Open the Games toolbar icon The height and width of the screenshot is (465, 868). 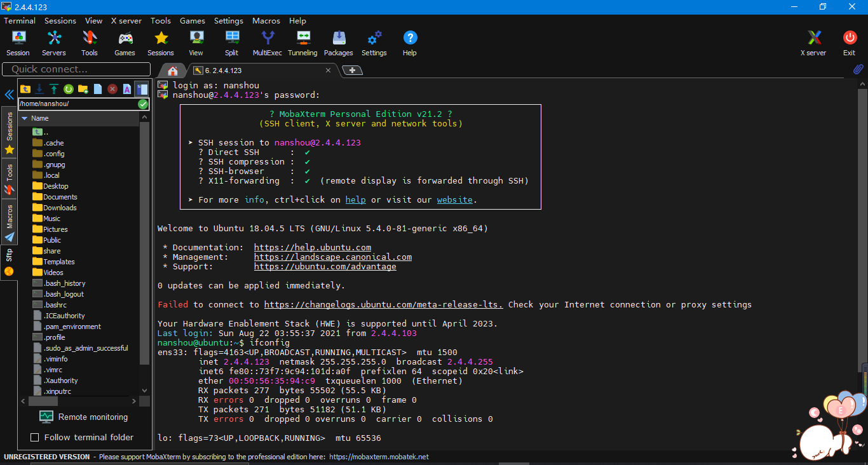pyautogui.click(x=125, y=43)
